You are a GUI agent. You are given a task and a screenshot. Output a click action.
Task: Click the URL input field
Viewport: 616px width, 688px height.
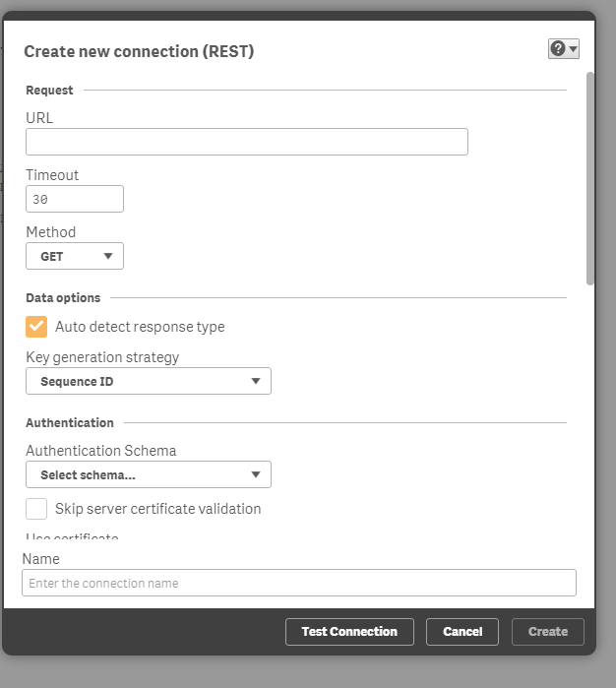click(x=246, y=142)
